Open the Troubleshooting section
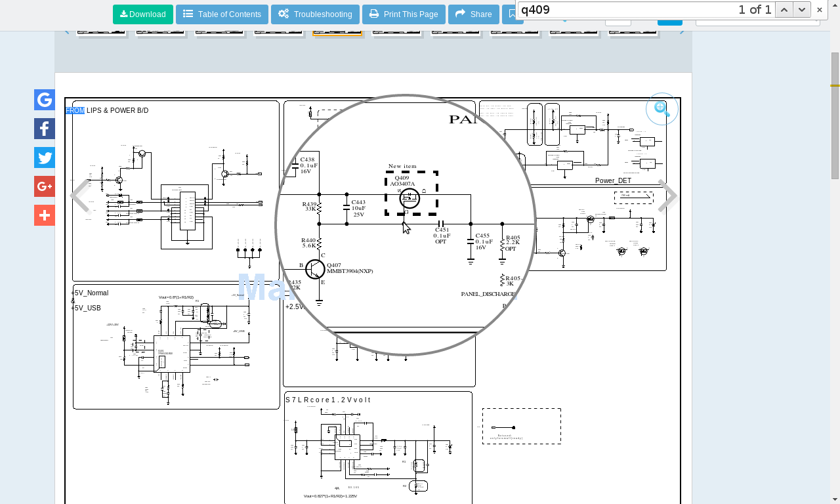The height and width of the screenshot is (504, 840). click(x=315, y=14)
